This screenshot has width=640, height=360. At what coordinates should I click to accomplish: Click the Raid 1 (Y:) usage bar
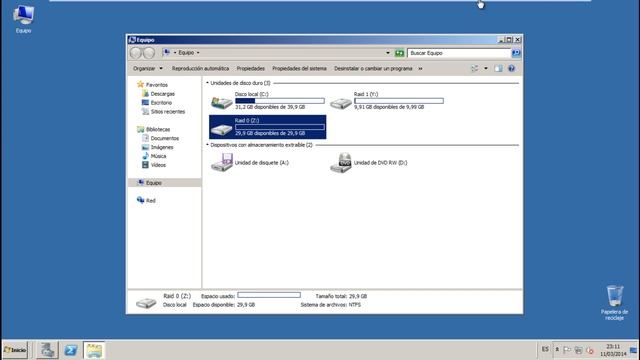[399, 100]
